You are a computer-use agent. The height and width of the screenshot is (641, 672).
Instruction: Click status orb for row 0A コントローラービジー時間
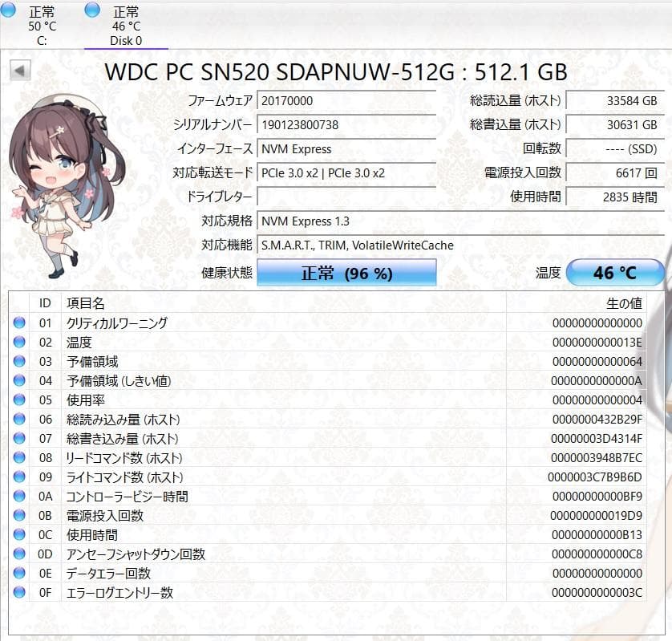[x=19, y=496]
